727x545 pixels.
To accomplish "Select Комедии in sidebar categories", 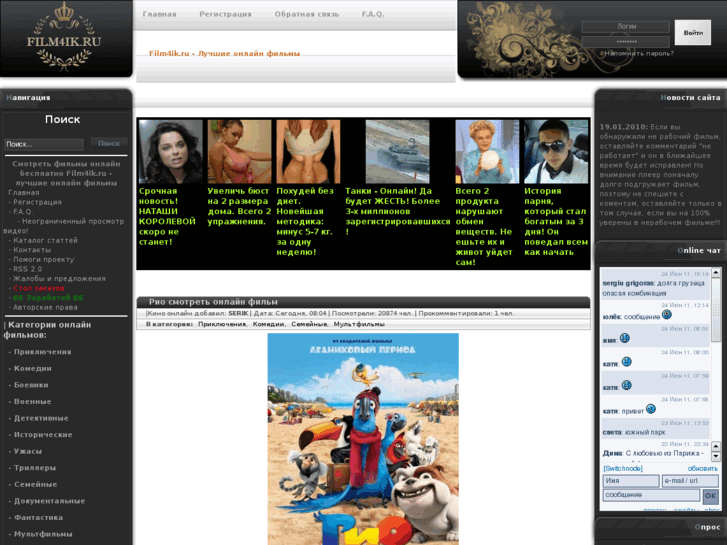I will pos(32,368).
